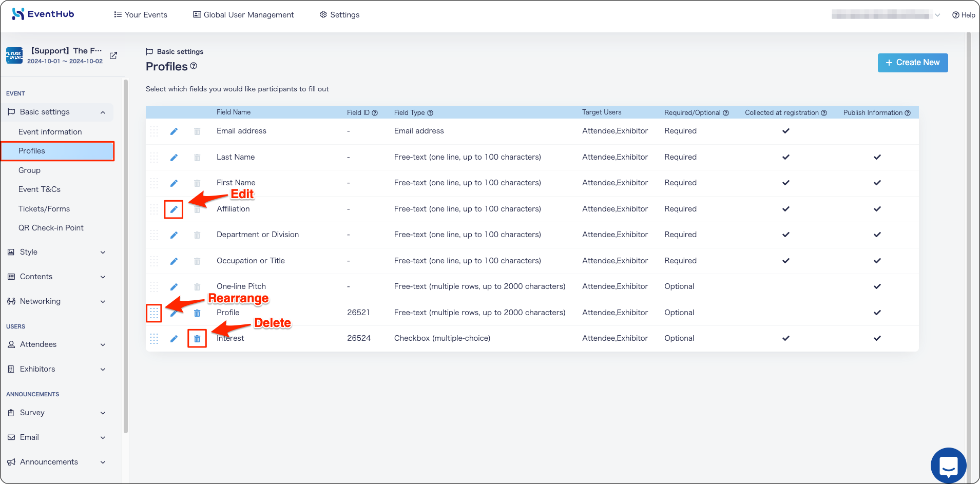Click the Target Users column header
Image resolution: width=980 pixels, height=484 pixels.
[602, 112]
